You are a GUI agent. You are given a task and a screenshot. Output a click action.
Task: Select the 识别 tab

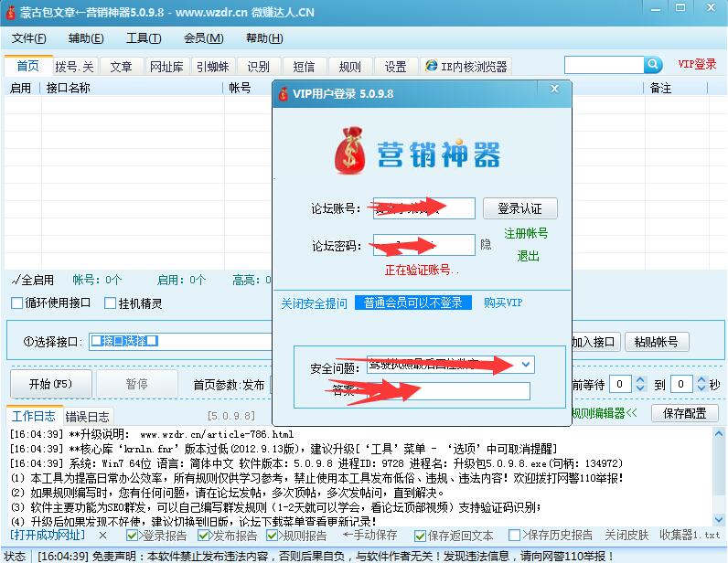pos(258,67)
